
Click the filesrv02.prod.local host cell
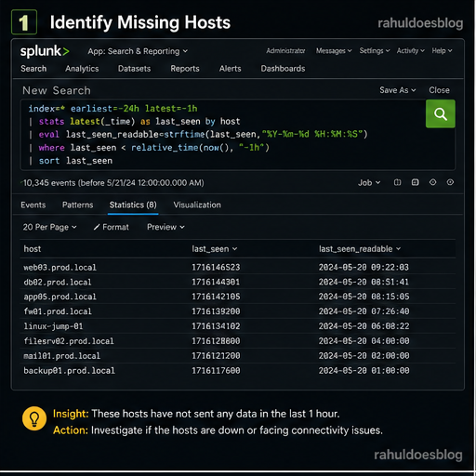[x=69, y=341]
